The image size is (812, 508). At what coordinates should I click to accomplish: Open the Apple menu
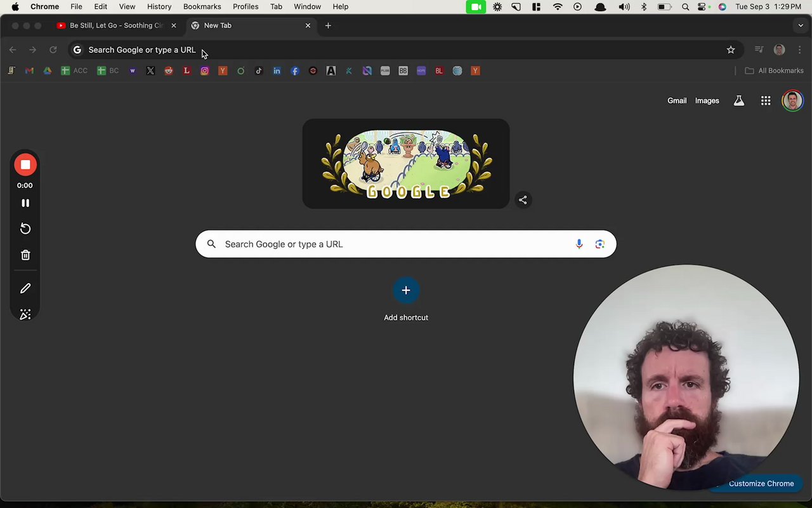15,6
